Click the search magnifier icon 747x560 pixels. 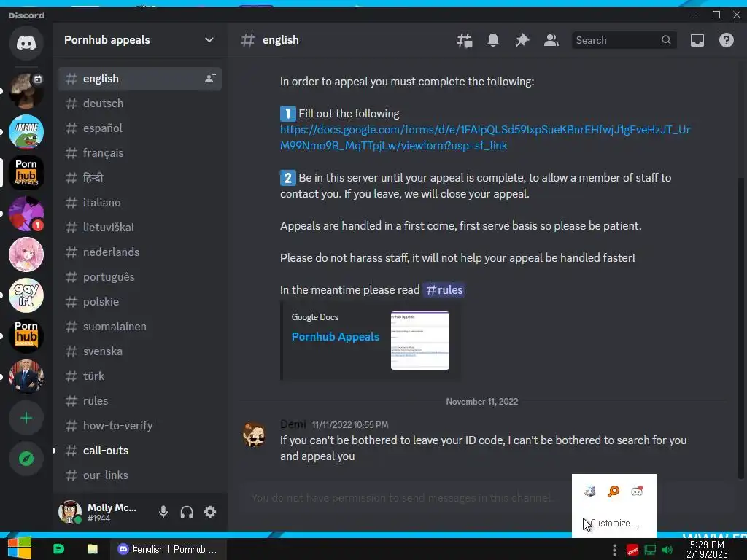pyautogui.click(x=666, y=41)
